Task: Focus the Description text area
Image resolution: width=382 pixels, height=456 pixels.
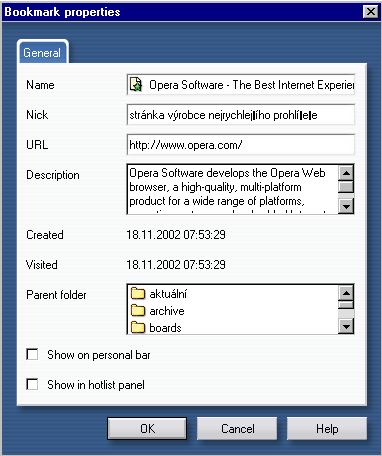Action: [x=233, y=189]
